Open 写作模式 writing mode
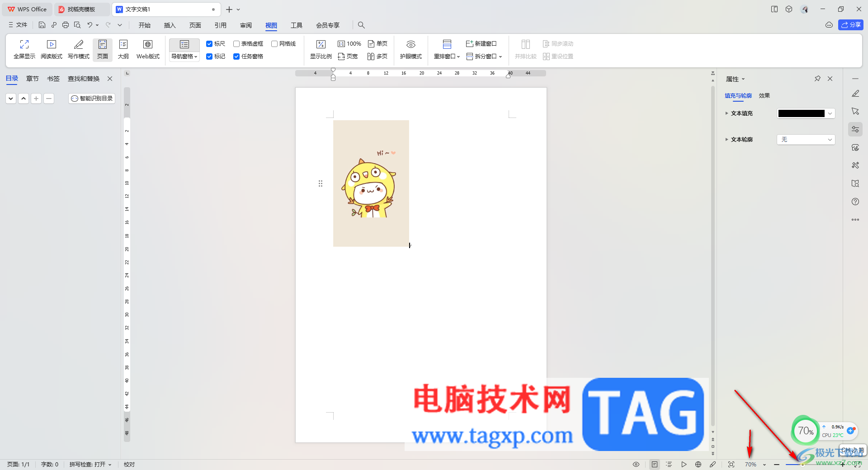The height and width of the screenshot is (470, 868). pyautogui.click(x=79, y=50)
